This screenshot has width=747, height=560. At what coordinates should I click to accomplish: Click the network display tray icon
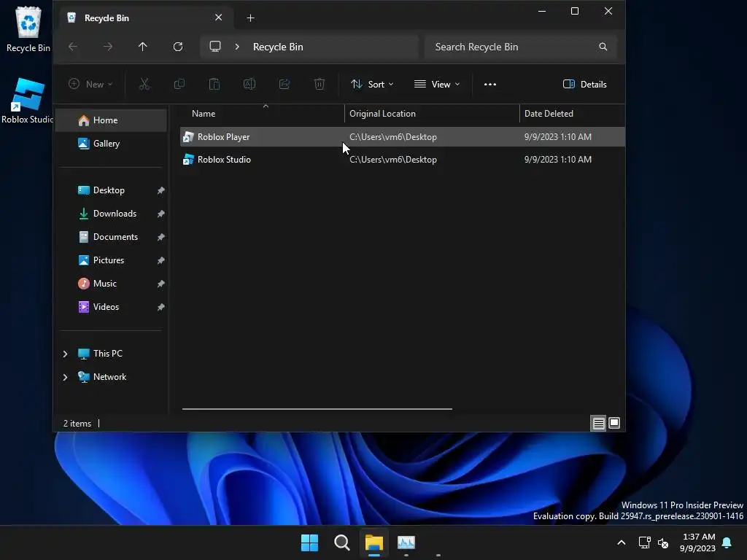tap(645, 542)
